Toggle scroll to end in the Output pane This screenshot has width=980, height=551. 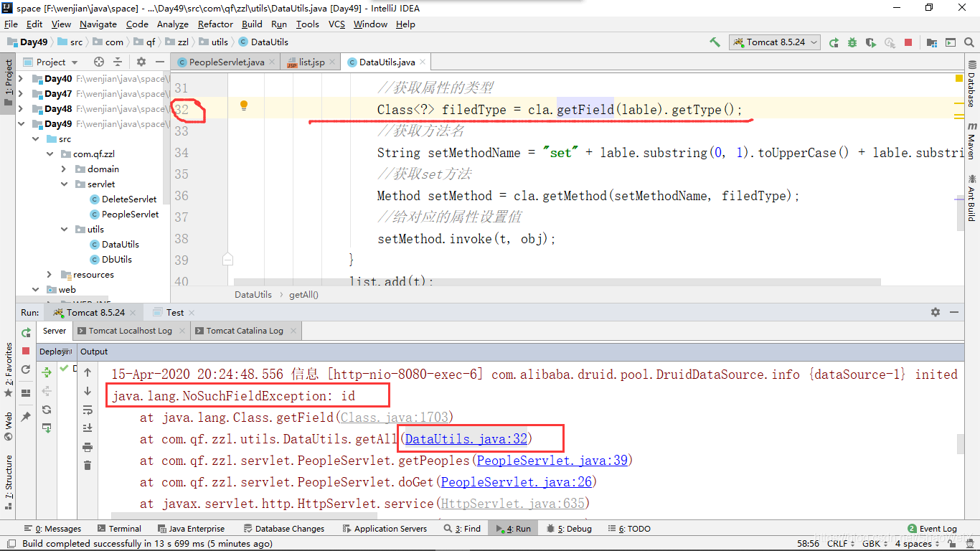pyautogui.click(x=88, y=428)
